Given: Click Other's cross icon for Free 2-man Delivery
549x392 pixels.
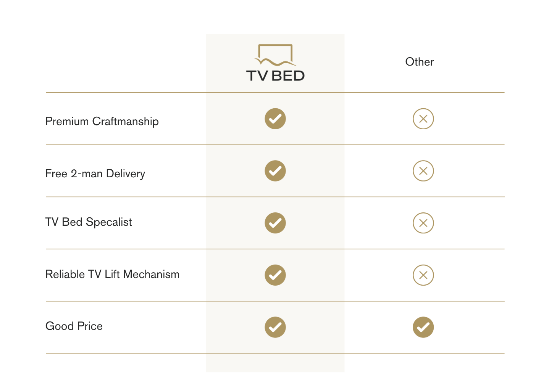Looking at the screenshot, I should 423,171.
